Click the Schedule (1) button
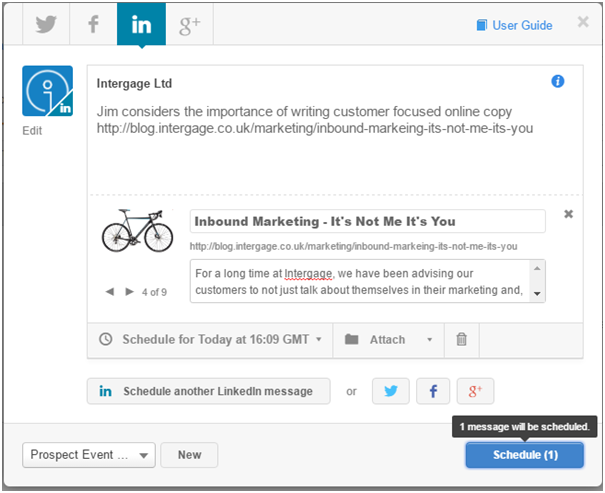This screenshot has width=605, height=493. pyautogui.click(x=525, y=455)
